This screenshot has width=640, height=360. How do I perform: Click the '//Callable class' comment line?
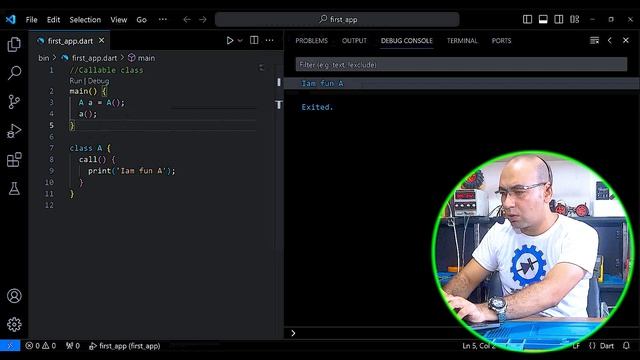click(107, 70)
